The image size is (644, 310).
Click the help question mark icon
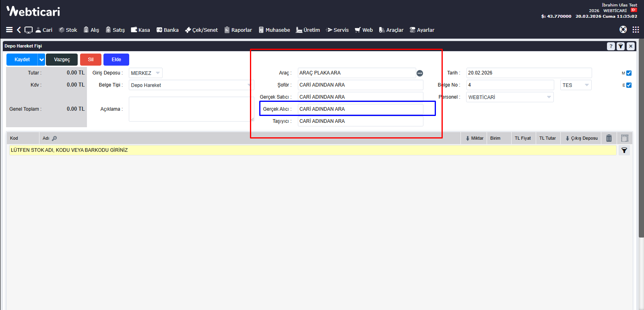tap(611, 46)
